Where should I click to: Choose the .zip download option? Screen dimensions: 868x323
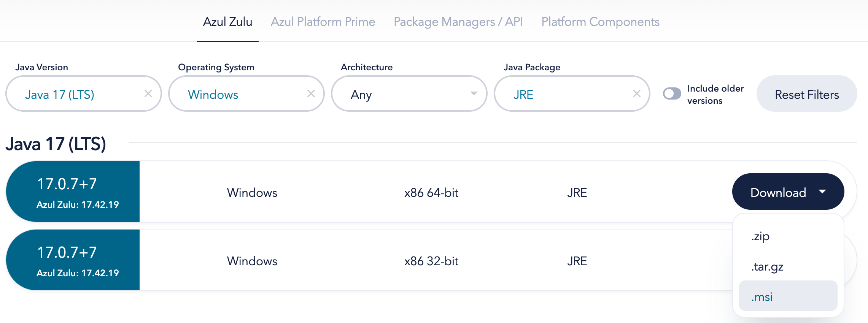coord(788,236)
